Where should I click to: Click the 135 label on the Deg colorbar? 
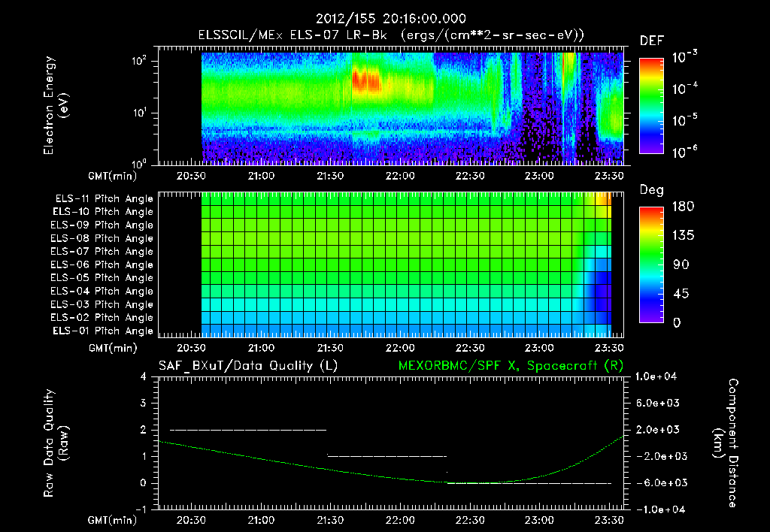coord(683,235)
